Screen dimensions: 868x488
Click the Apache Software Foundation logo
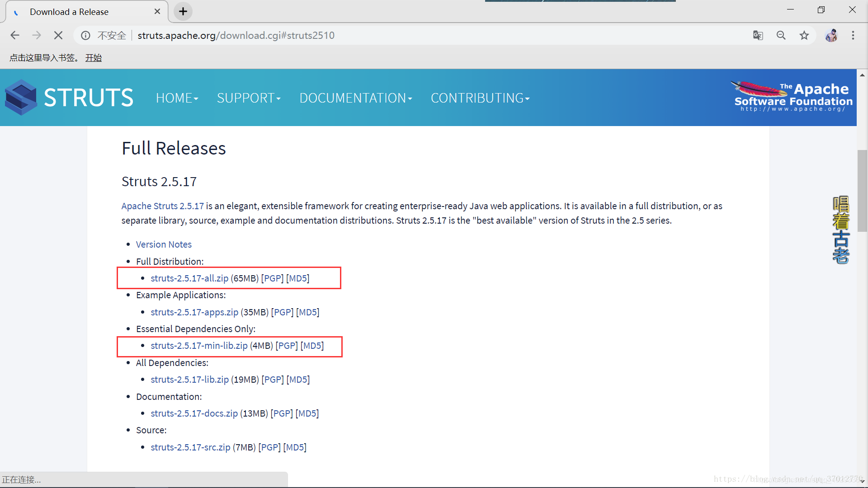[793, 97]
